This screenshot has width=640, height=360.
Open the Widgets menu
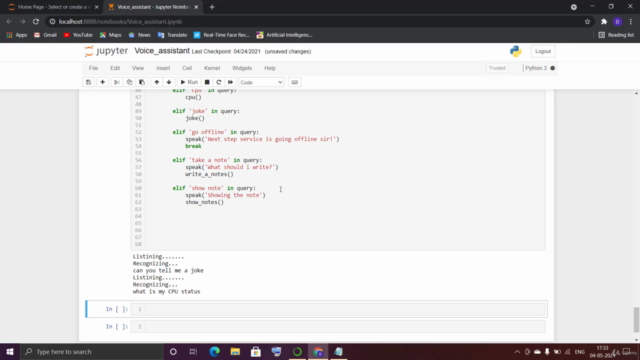pyautogui.click(x=242, y=68)
